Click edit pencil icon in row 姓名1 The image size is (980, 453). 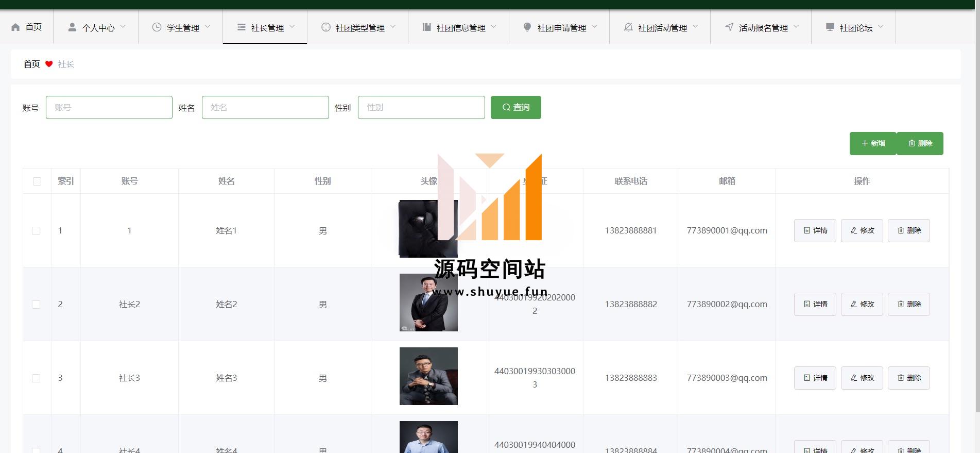pos(854,230)
